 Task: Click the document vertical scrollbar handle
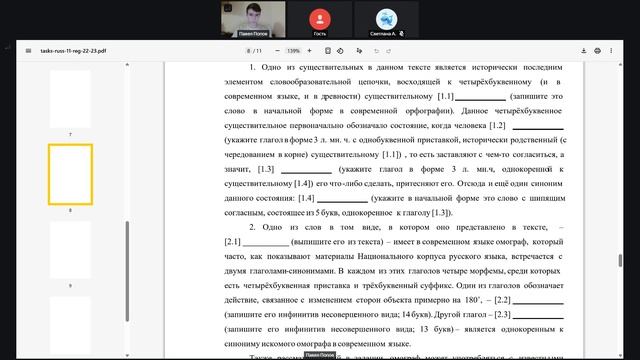(x=620, y=260)
